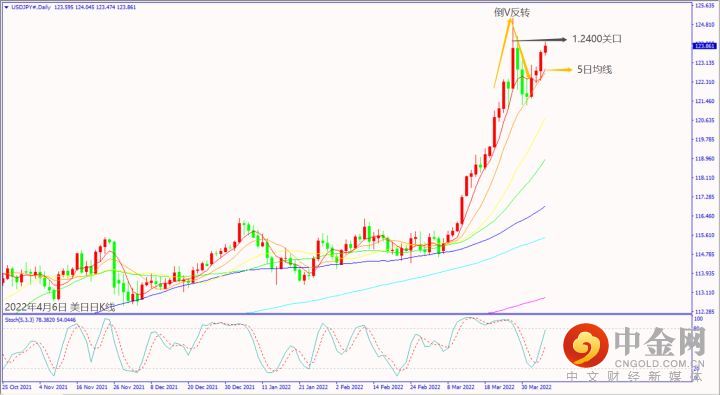Click the 2 Feb 2022 date label
This screenshot has height=395, width=720.
pos(350,387)
